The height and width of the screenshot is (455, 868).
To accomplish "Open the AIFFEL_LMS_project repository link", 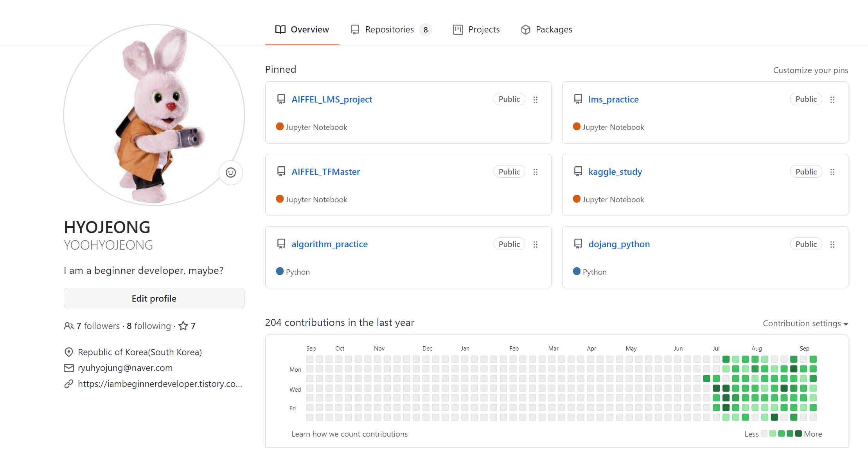I will 332,99.
